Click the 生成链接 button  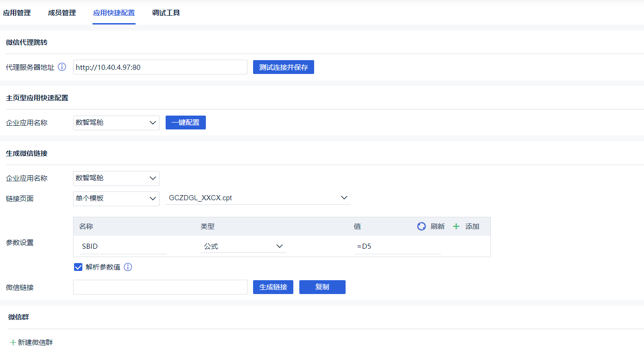point(273,287)
